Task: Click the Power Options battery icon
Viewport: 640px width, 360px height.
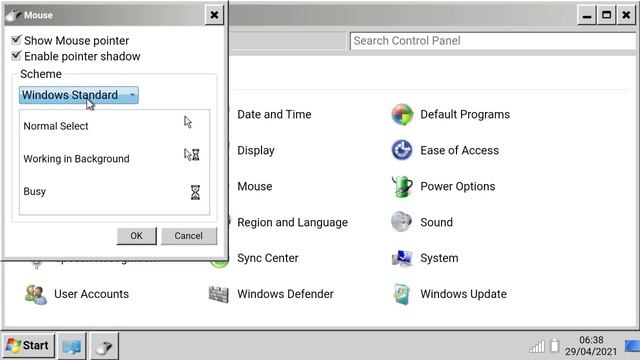Action: (402, 186)
